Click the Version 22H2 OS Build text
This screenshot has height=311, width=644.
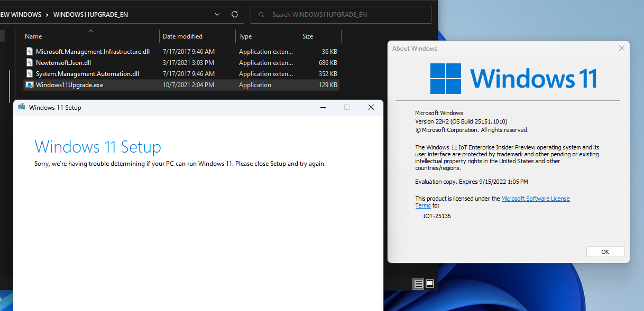pyautogui.click(x=461, y=121)
